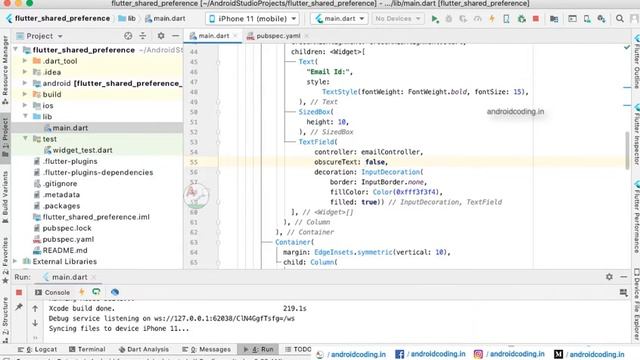
Task: Collapse all in the Project panel
Action: (142, 36)
